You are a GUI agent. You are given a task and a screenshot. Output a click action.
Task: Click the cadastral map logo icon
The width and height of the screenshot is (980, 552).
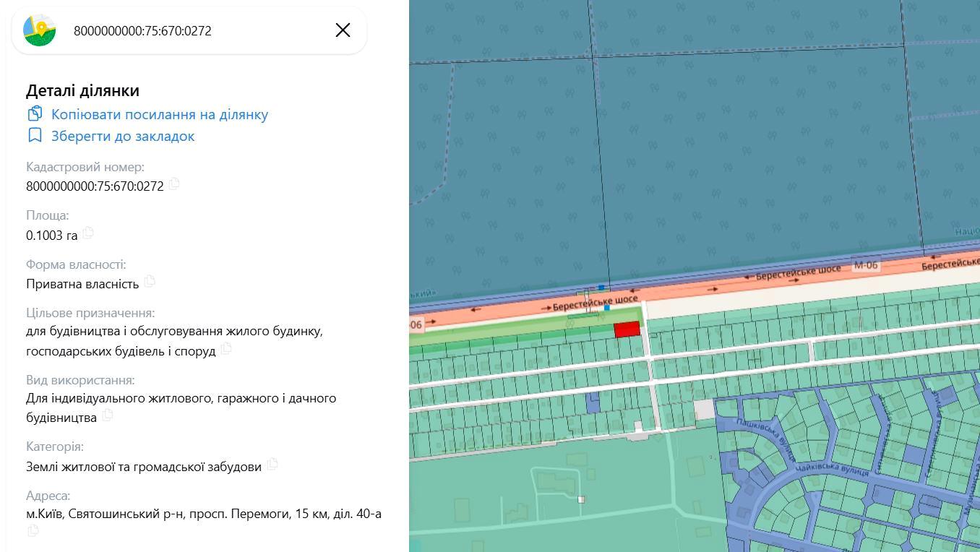point(40,30)
